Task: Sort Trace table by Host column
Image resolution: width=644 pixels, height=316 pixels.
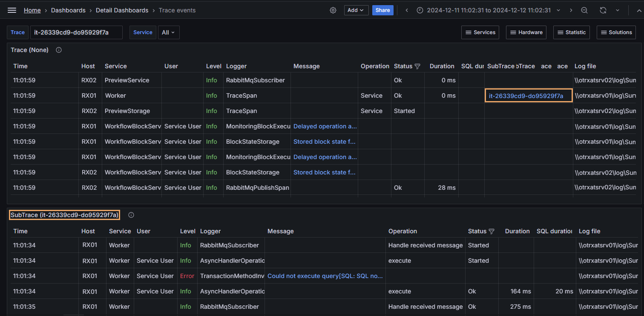Action: pos(88,66)
